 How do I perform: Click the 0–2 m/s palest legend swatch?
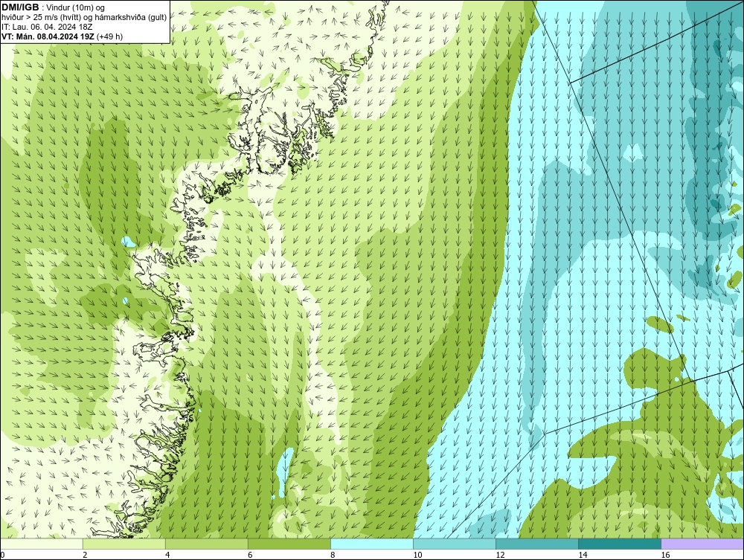coord(42,544)
